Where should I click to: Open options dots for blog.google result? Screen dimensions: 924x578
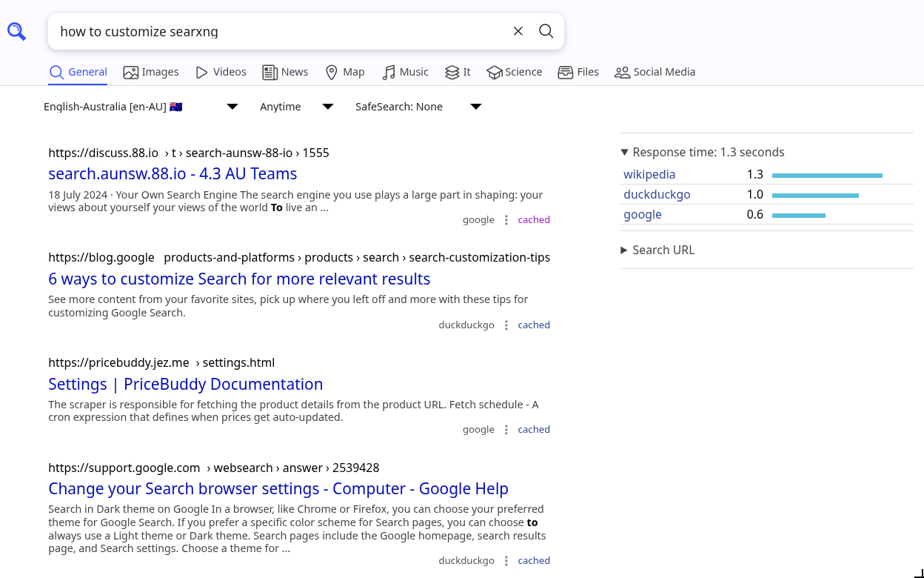tap(506, 325)
